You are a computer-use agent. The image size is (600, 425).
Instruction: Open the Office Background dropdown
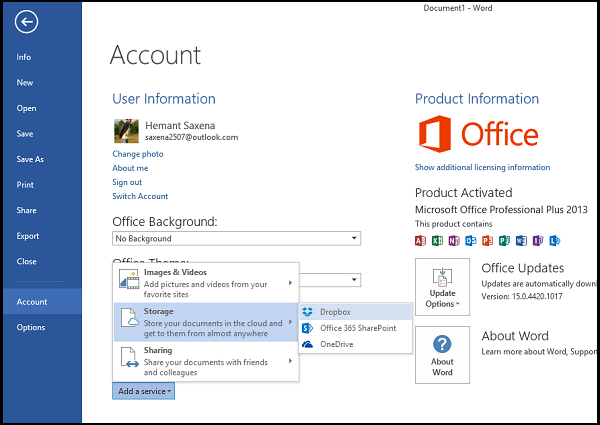(x=236, y=238)
